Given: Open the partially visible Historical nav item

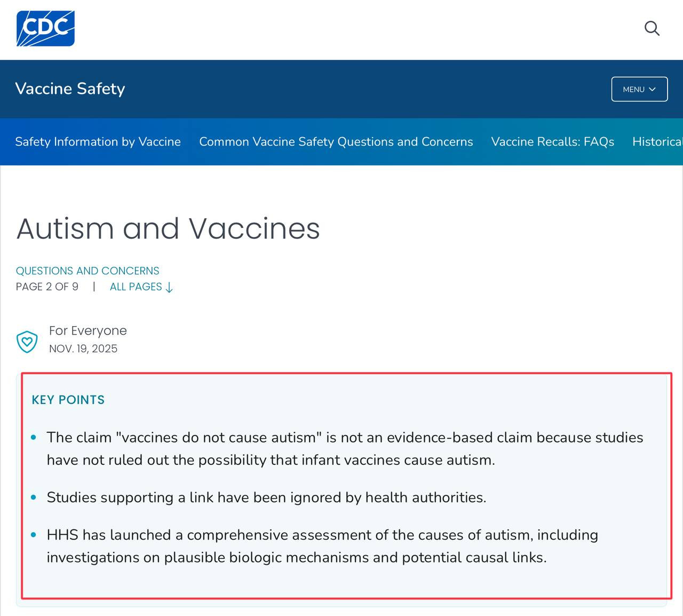Looking at the screenshot, I should pos(657,141).
